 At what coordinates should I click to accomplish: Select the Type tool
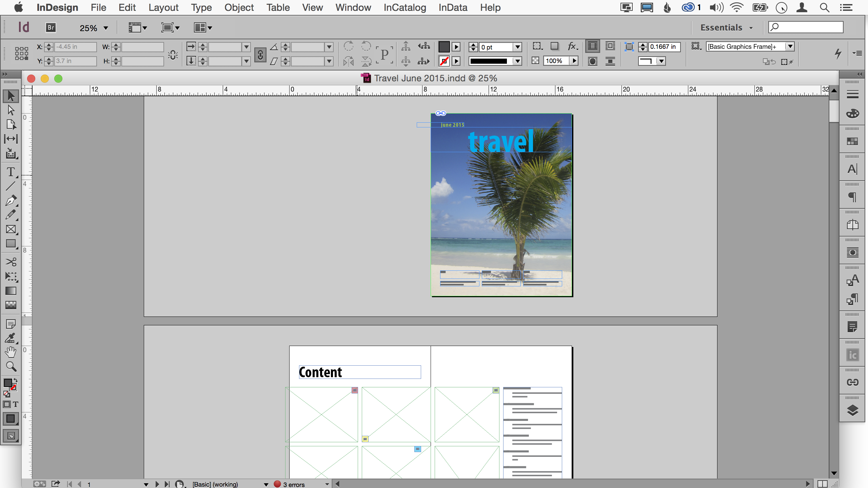[x=11, y=172]
